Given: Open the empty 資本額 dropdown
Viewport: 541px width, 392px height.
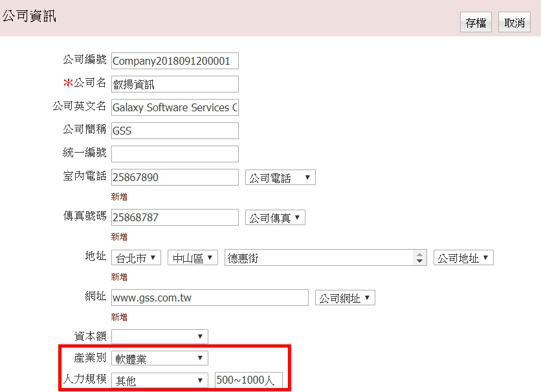Looking at the screenshot, I should pyautogui.click(x=159, y=336).
